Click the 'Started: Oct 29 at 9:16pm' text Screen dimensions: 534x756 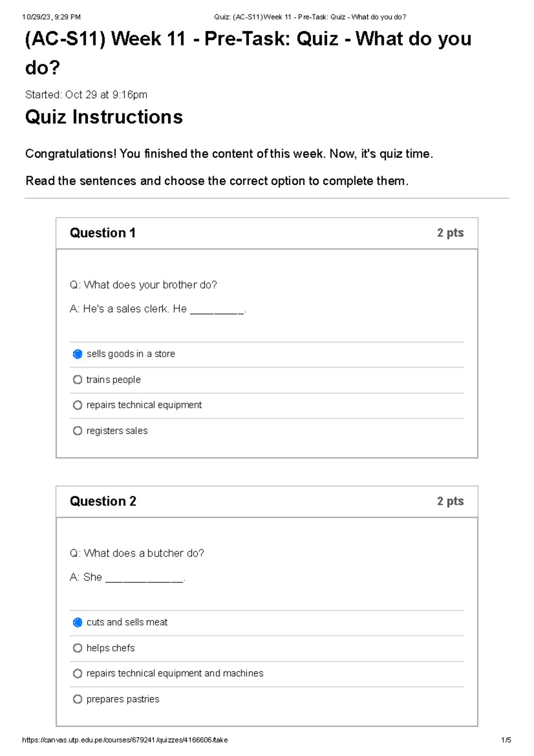click(x=86, y=95)
